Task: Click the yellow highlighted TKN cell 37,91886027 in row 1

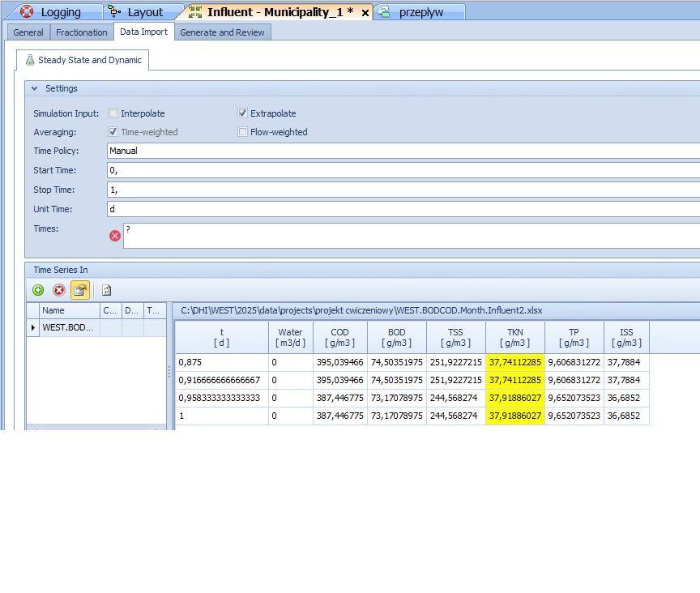Action: coord(514,416)
